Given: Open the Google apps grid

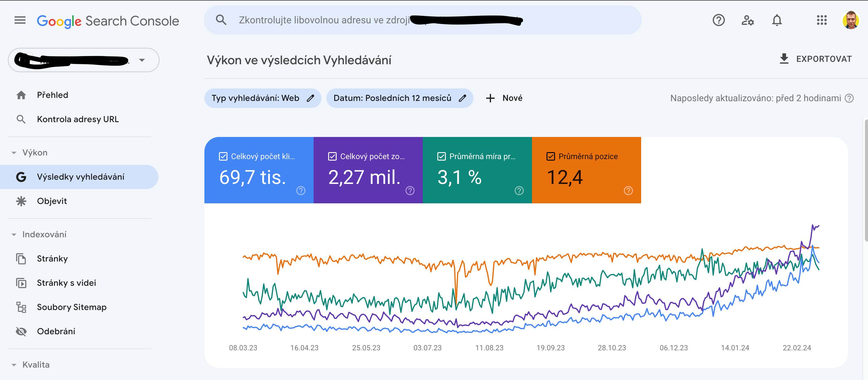Looking at the screenshot, I should click(822, 20).
